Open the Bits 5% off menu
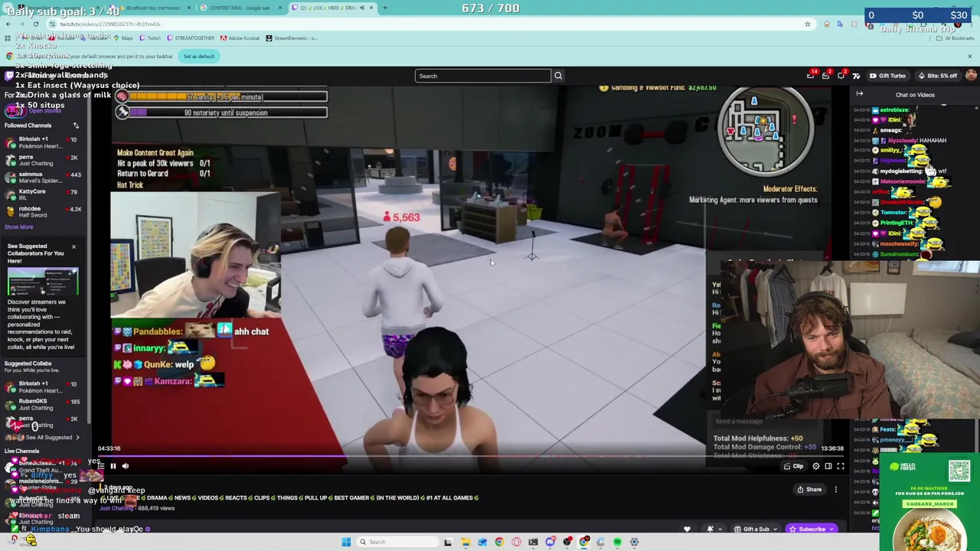This screenshot has width=980, height=551. (938, 76)
